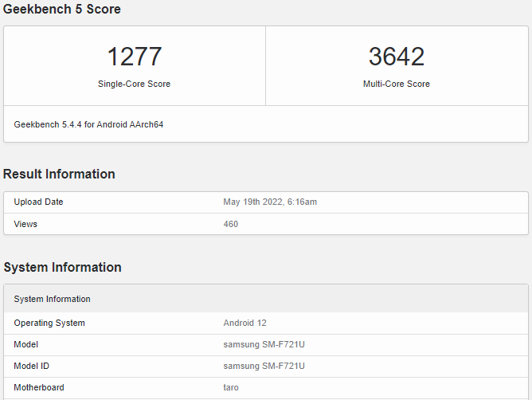The image size is (532, 400).
Task: Select the 3642 multi-core score number
Action: 396,57
